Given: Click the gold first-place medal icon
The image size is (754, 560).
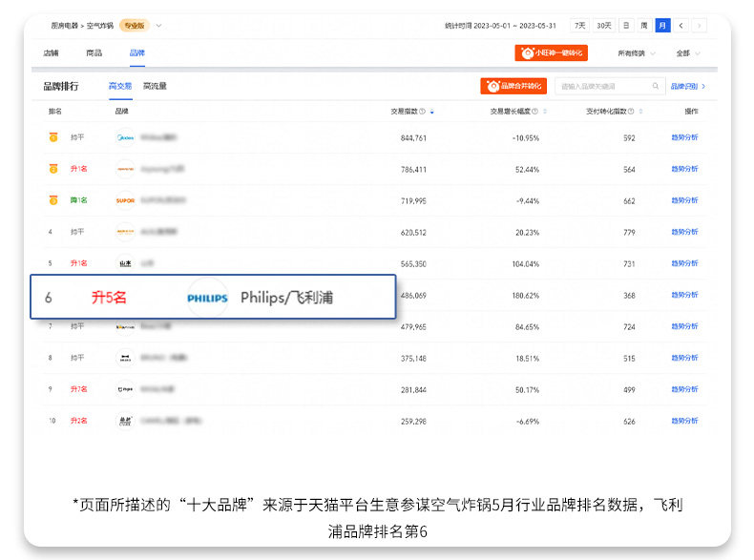Looking at the screenshot, I should (x=53, y=137).
